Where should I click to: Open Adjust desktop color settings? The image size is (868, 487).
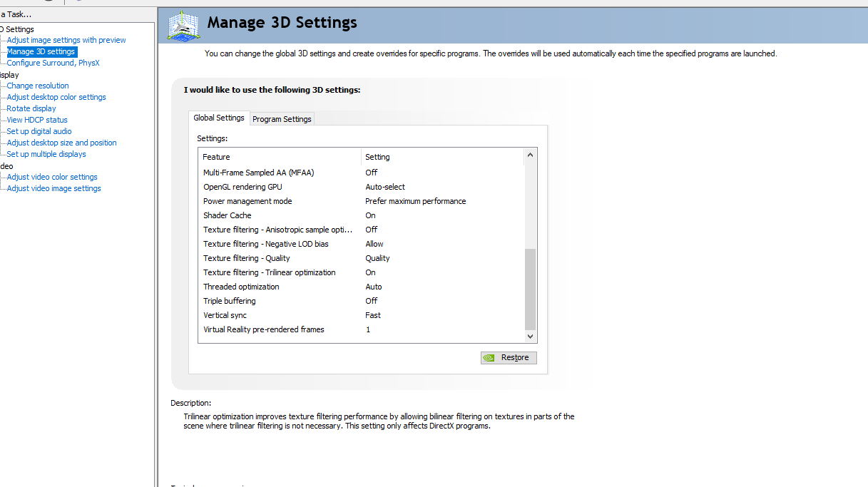tap(56, 97)
